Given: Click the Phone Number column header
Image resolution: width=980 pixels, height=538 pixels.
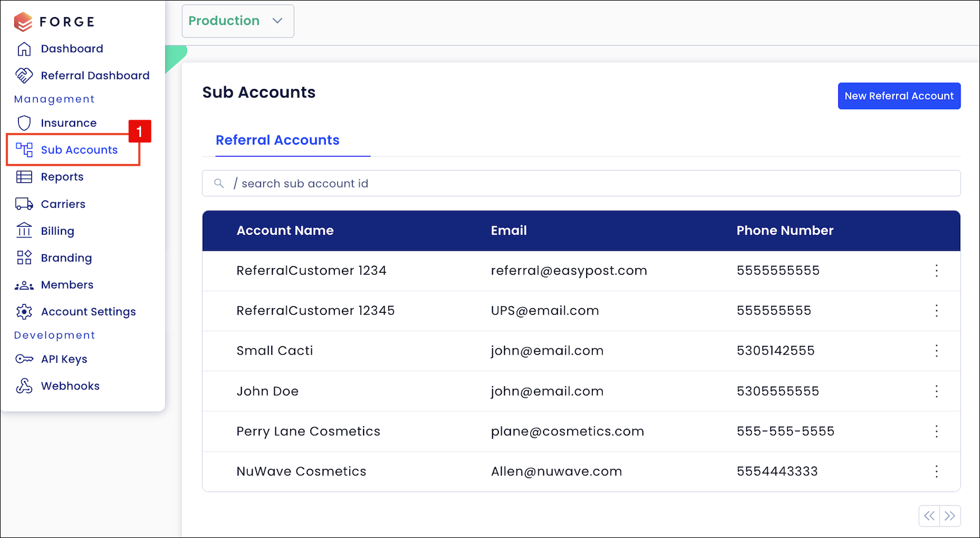Looking at the screenshot, I should click(785, 230).
